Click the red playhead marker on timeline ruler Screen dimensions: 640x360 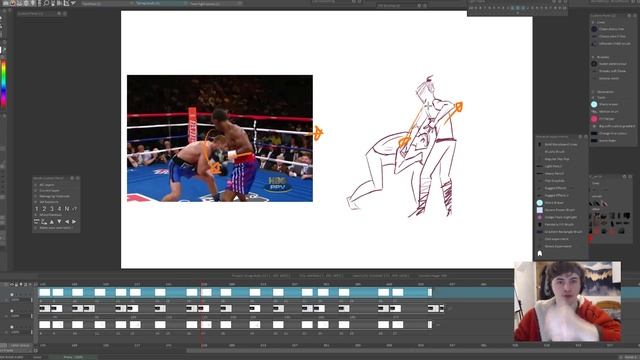coord(202,284)
